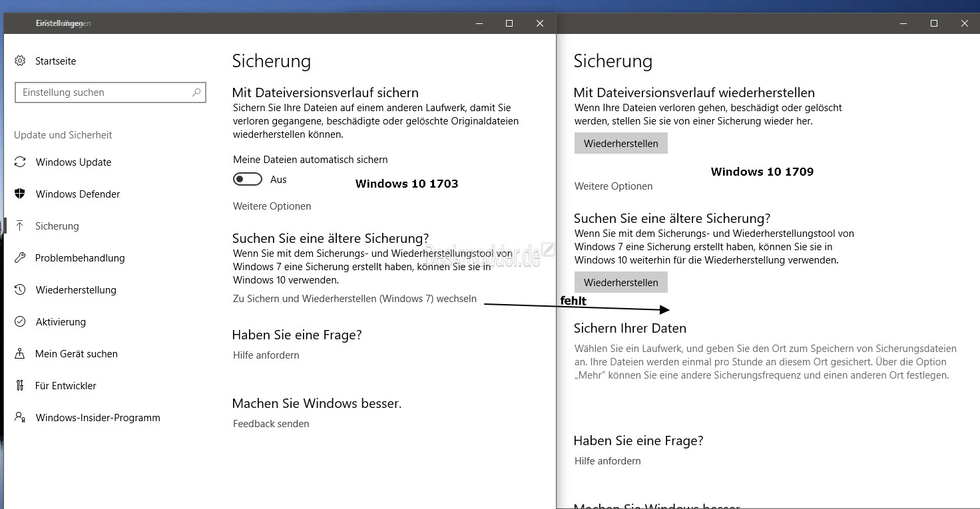This screenshot has height=509, width=980.
Task: Select Wiederherstellung in the sidebar
Action: [x=76, y=289]
